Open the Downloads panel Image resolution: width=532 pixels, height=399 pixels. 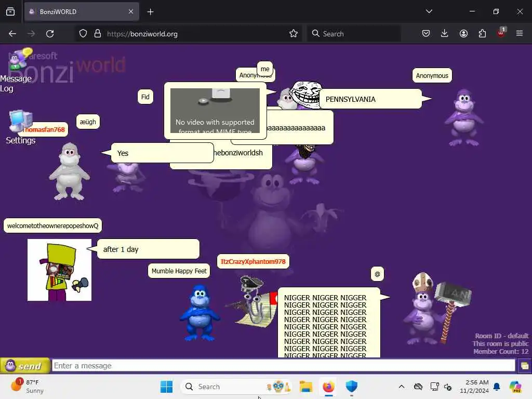[445, 34]
